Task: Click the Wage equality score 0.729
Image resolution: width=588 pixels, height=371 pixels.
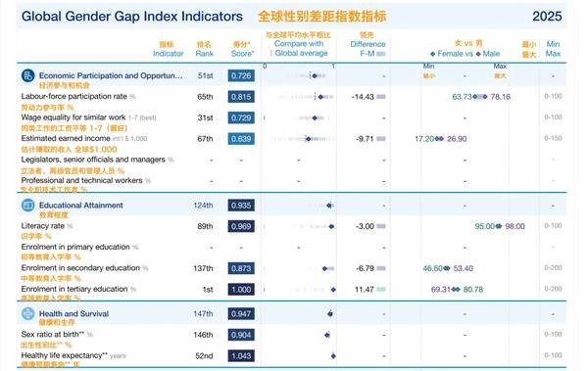Action: pos(241,117)
